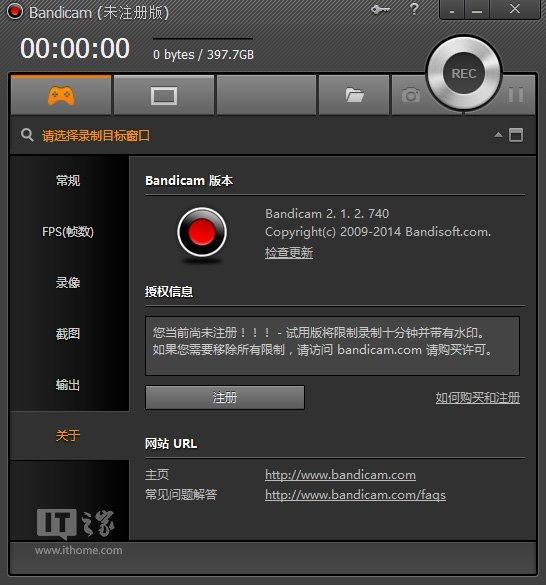
Task: Click the storage progress bar above bytes
Action: 203,38
